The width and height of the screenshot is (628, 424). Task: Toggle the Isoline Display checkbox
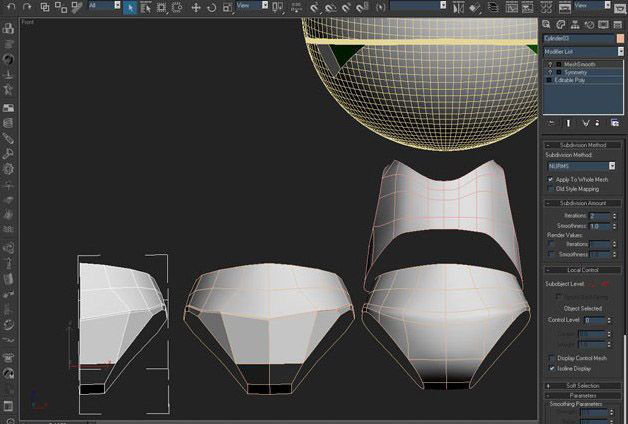point(551,367)
